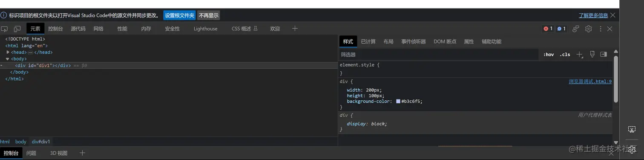The width and height of the screenshot is (644, 160).
Task: Click the screenshot icon on right strip
Action: (x=632, y=129)
